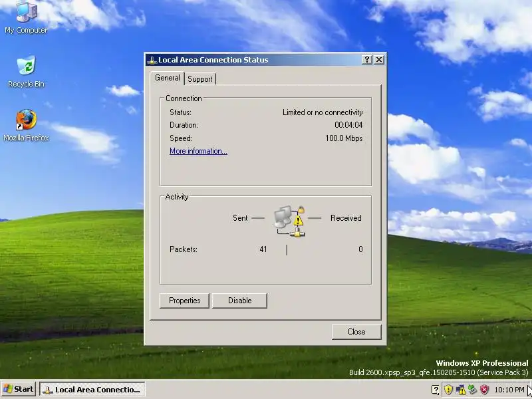Click the 'Sent' label in Activity

240,218
